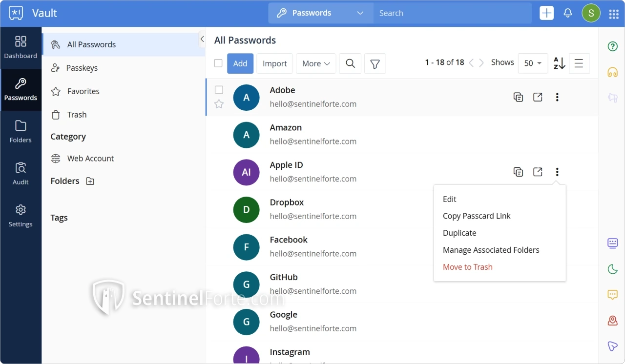The image size is (625, 364).
Task: Click the Apple ID avatar circle
Action: (x=246, y=172)
